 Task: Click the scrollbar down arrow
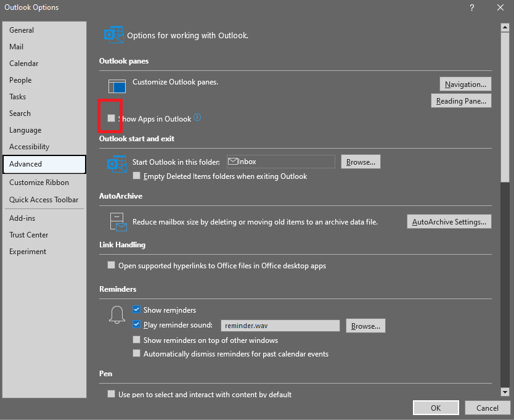point(505,392)
